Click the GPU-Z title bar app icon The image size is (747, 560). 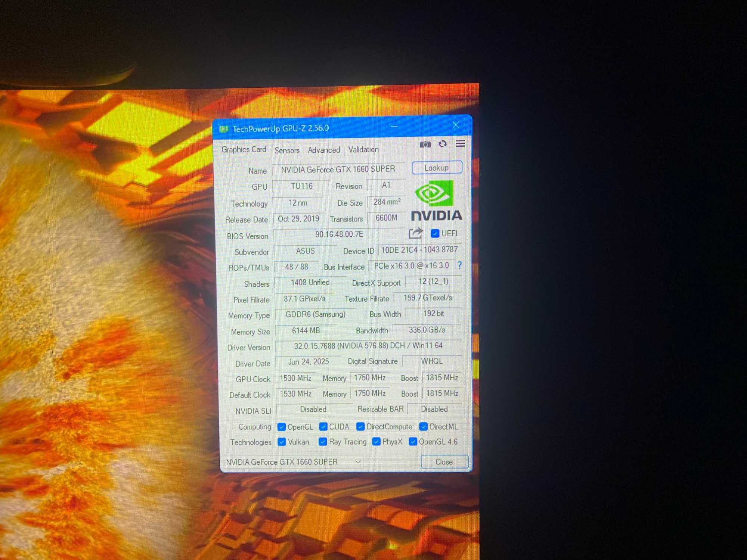tap(224, 129)
